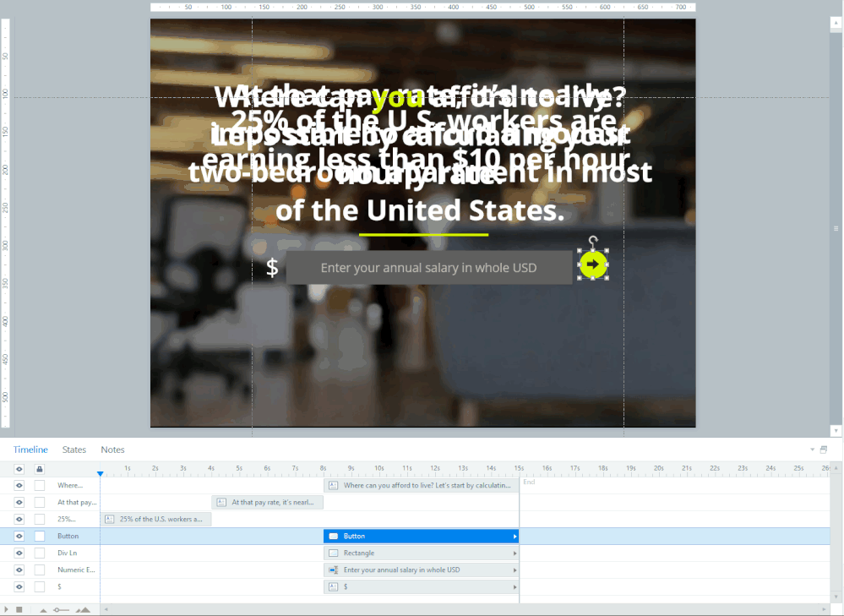The height and width of the screenshot is (616, 844).
Task: Click the timeline zoom-in large mountain icon
Action: click(83, 609)
